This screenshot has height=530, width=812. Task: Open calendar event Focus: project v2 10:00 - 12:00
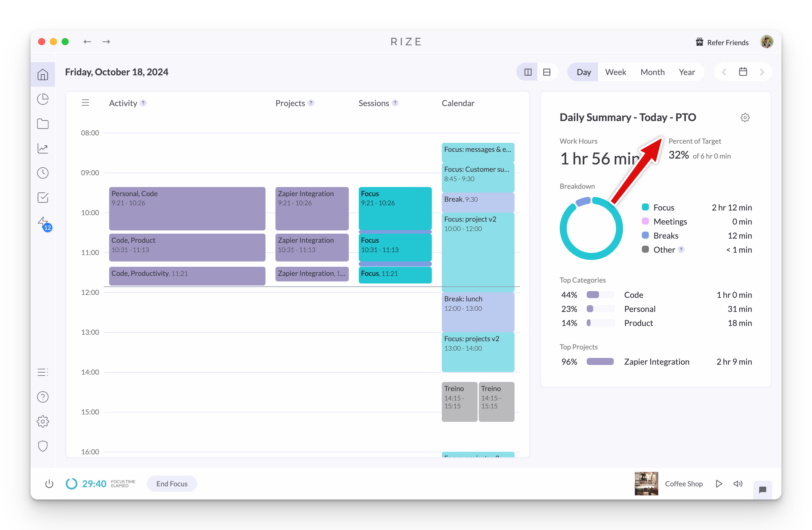478,252
